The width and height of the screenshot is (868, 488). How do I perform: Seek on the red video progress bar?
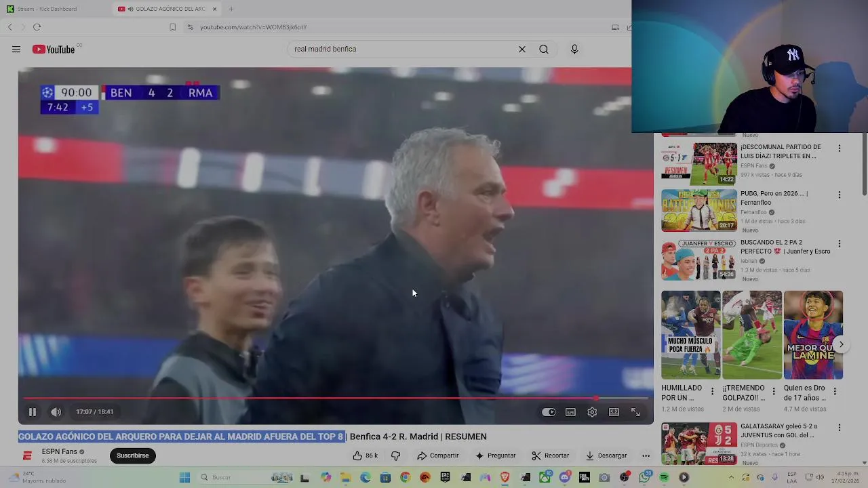[x=336, y=399]
